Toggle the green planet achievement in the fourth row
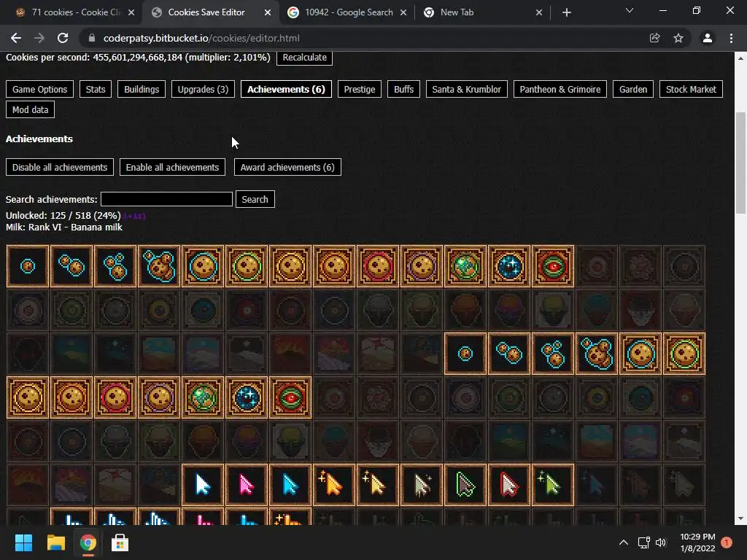The image size is (747, 560). pyautogui.click(x=203, y=397)
